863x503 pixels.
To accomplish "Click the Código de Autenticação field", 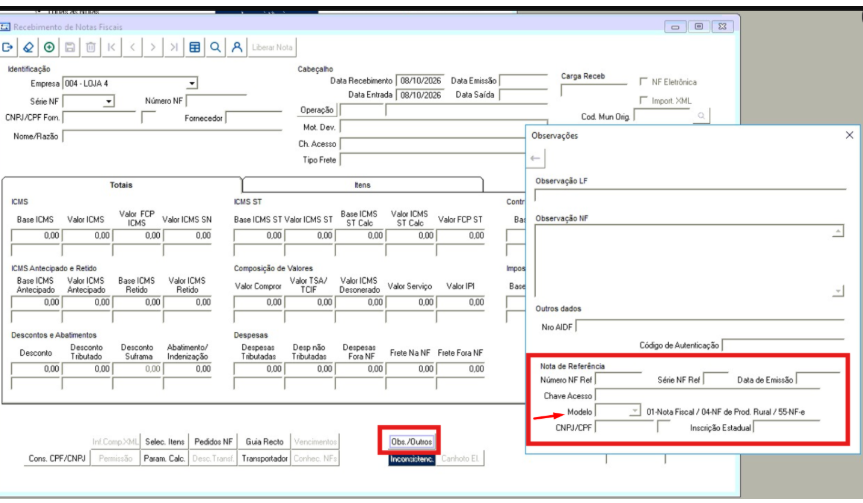I will 783,345.
